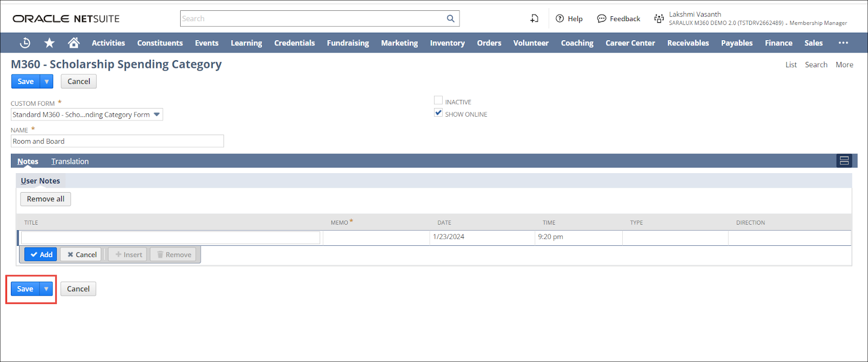The height and width of the screenshot is (362, 868).
Task: Open the Help icon
Action: (x=560, y=18)
